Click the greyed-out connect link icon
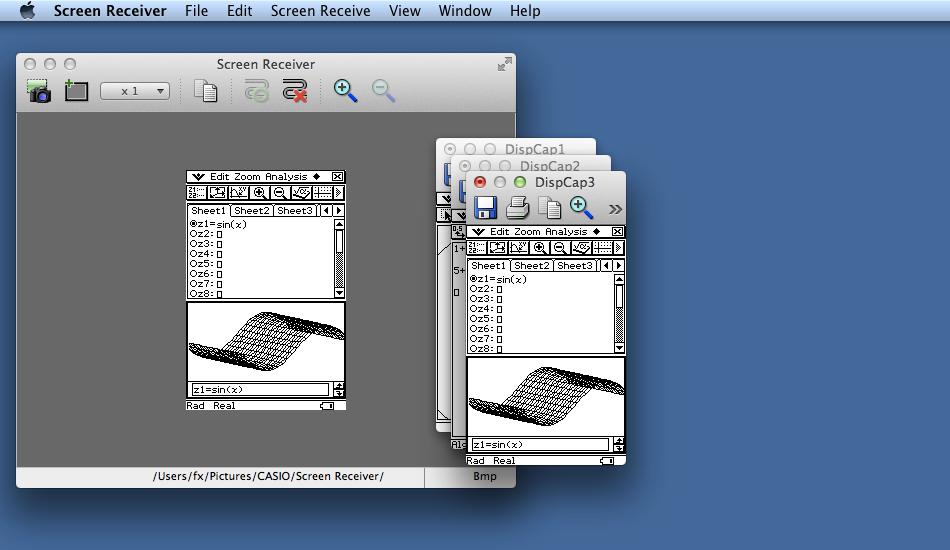The height and width of the screenshot is (550, 950). coord(256,91)
